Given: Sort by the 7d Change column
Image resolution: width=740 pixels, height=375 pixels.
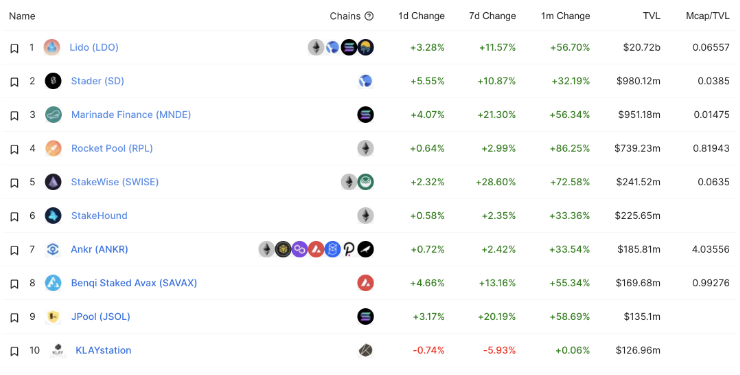Looking at the screenshot, I should point(492,16).
